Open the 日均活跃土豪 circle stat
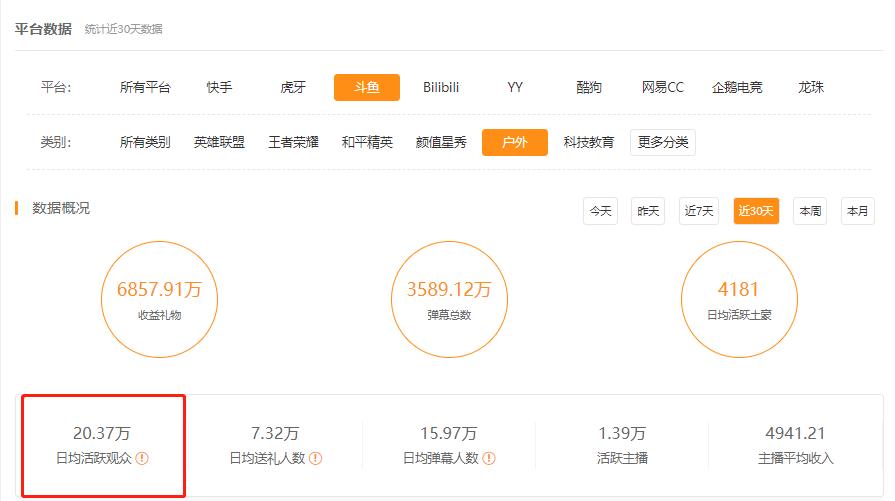The height and width of the screenshot is (501, 895). [x=738, y=298]
